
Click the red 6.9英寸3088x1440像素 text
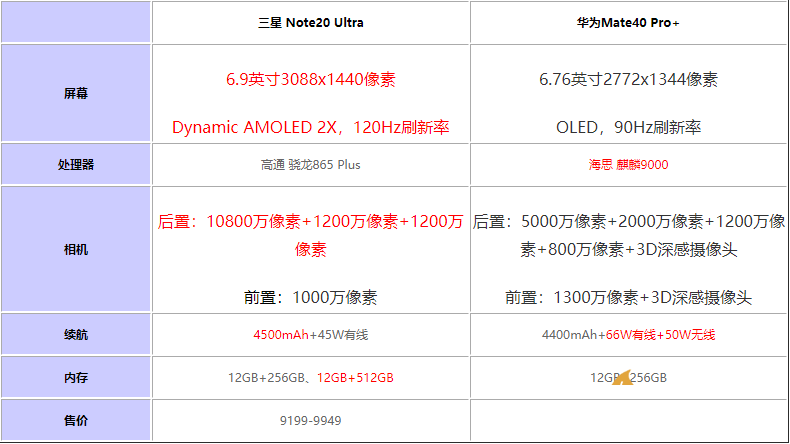tap(310, 80)
